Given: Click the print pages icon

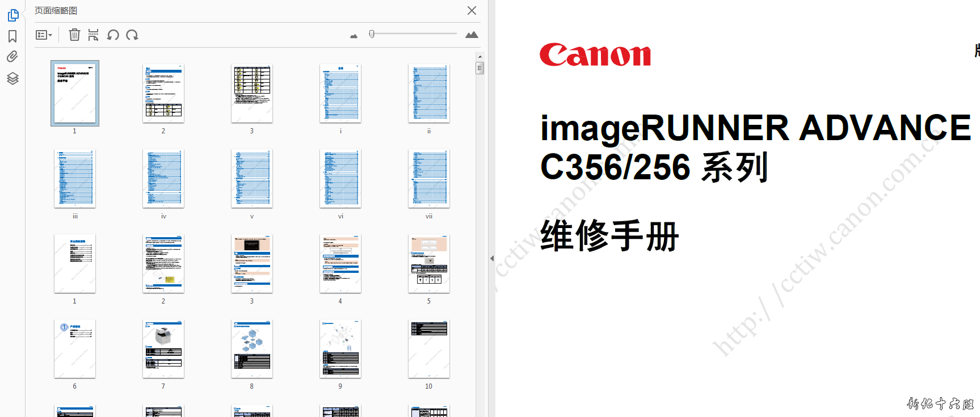Looking at the screenshot, I should click(x=93, y=35).
